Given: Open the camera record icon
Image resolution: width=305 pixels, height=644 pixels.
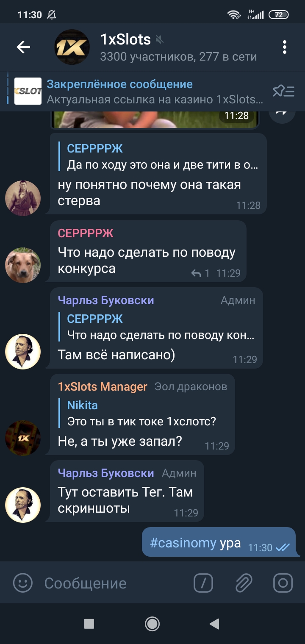Looking at the screenshot, I should [x=283, y=583].
